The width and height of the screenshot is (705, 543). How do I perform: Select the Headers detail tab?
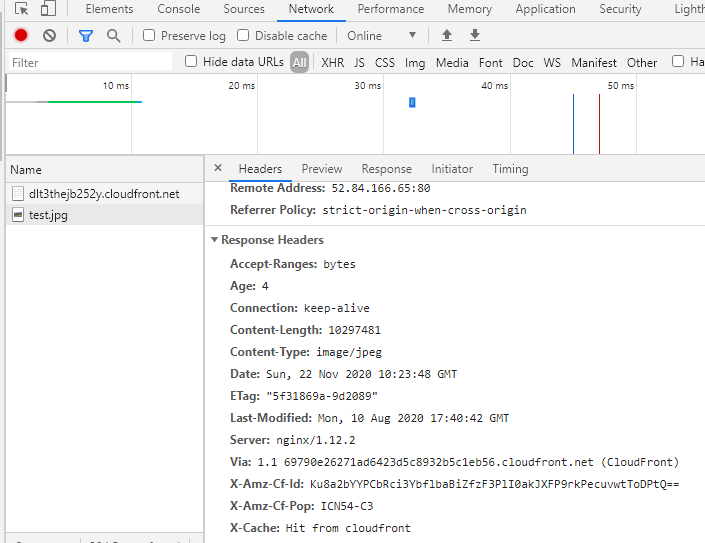260,169
